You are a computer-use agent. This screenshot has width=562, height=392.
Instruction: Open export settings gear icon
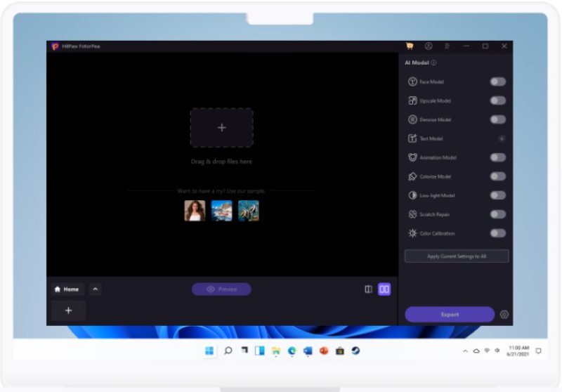click(504, 314)
